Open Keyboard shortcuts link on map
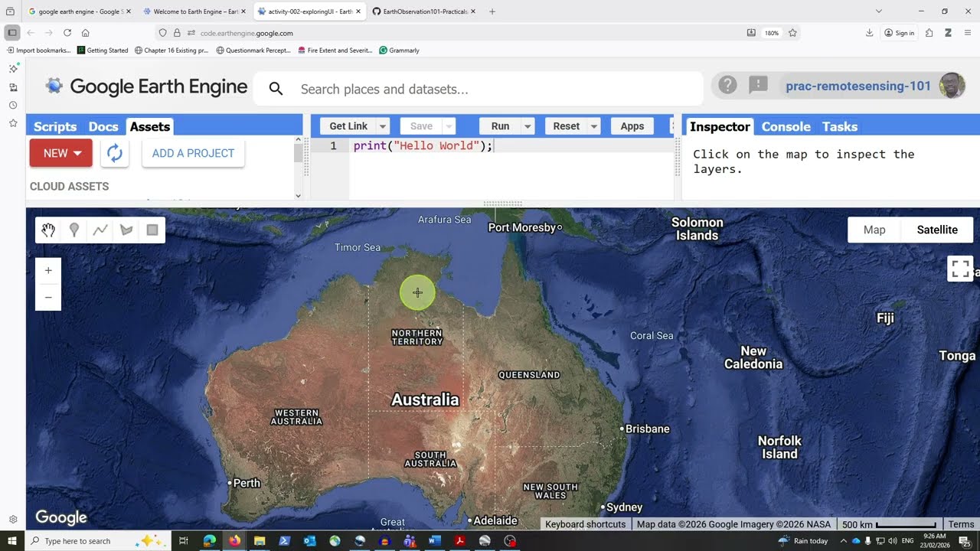 pyautogui.click(x=586, y=524)
